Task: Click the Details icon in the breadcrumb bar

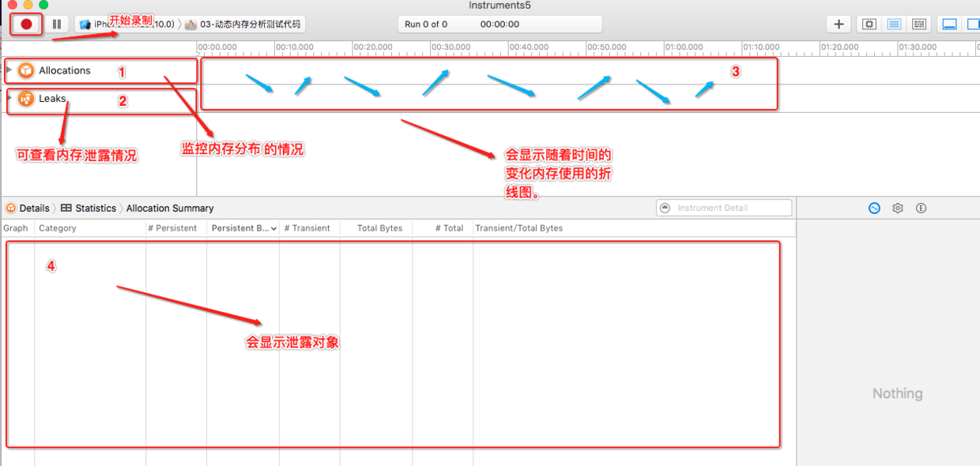Action: [12, 208]
